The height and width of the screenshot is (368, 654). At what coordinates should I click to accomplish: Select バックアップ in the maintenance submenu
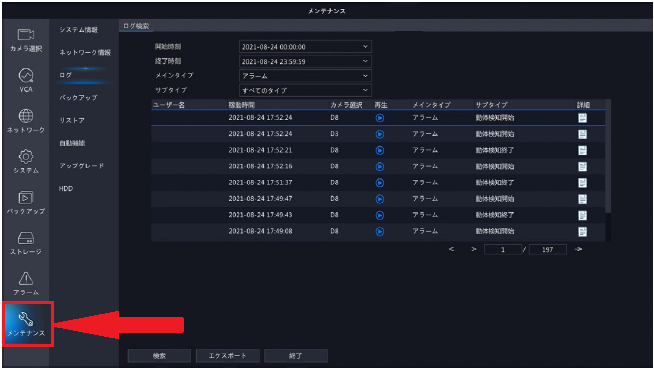tap(78, 98)
